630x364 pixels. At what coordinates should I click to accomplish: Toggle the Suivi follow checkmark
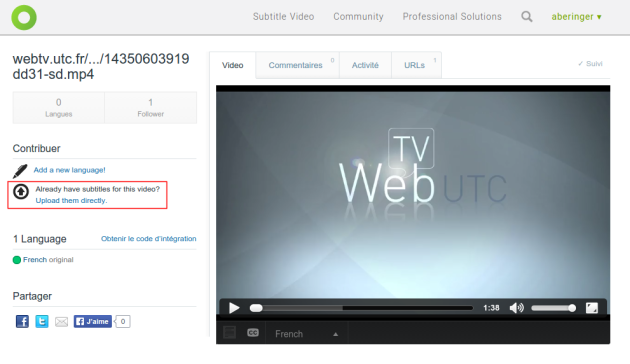coord(590,63)
